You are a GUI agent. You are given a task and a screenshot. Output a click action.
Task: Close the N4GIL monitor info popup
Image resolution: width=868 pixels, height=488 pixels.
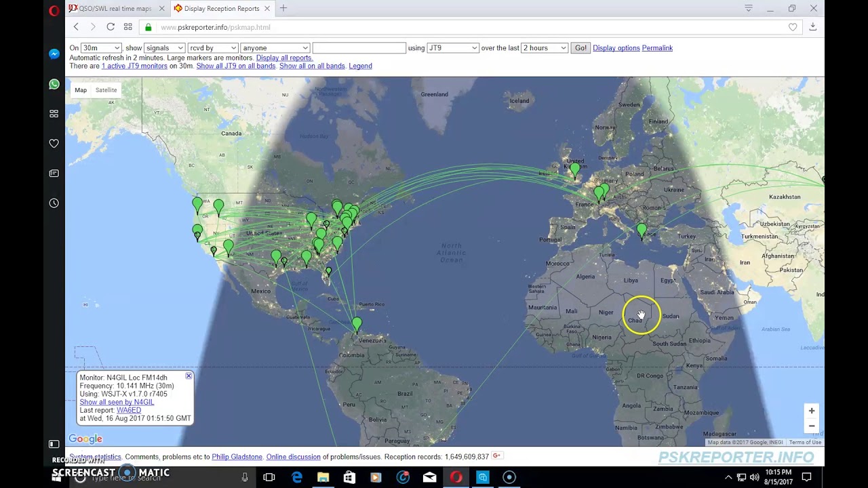[x=189, y=376]
